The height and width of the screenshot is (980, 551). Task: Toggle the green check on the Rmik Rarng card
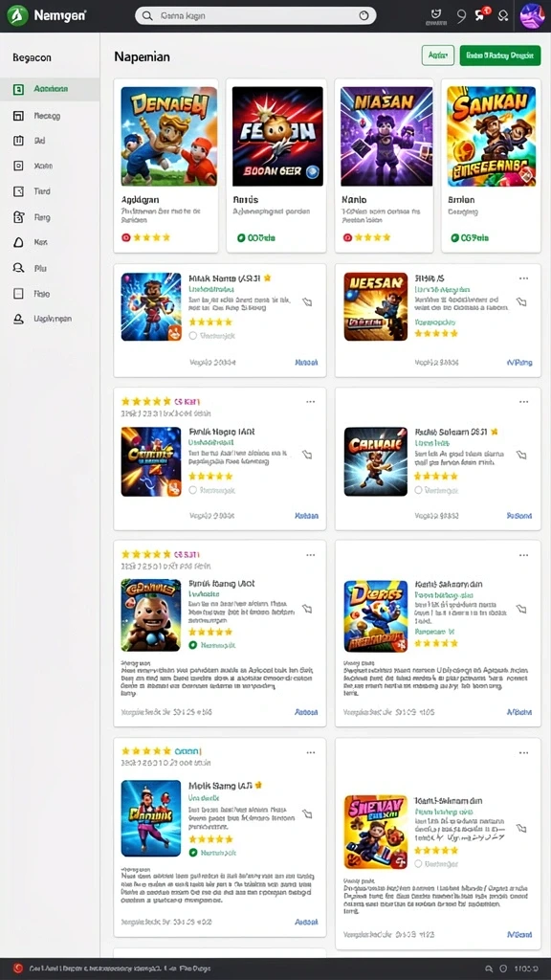192,644
